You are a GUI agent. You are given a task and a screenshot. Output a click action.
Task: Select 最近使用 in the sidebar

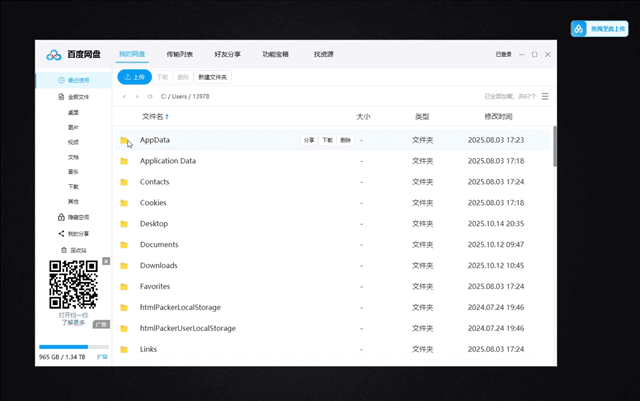coord(73,80)
